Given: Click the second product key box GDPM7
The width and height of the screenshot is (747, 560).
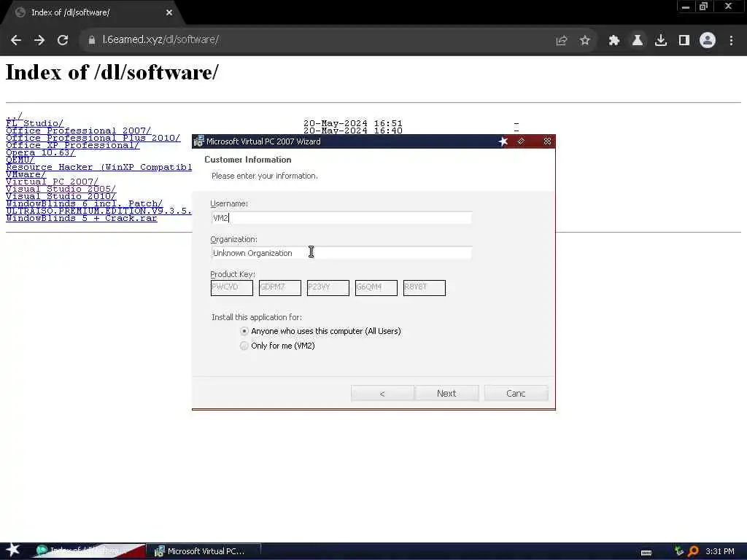Looking at the screenshot, I should (x=279, y=287).
